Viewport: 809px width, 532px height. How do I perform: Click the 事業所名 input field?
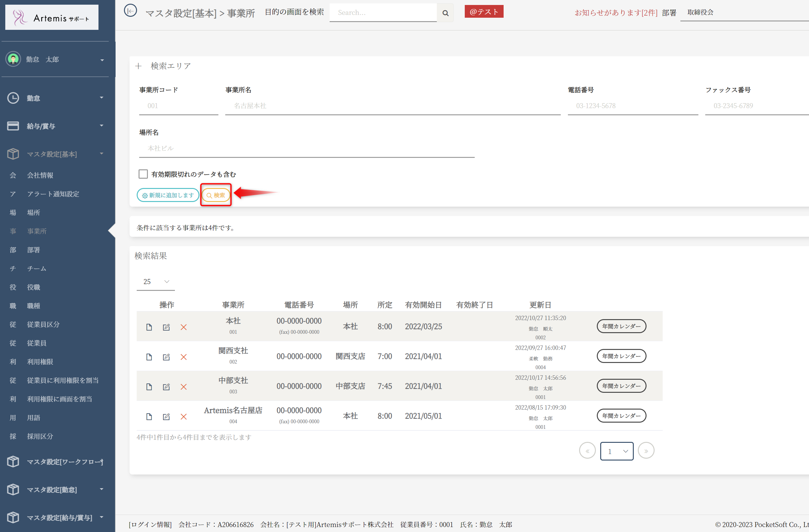(x=393, y=106)
